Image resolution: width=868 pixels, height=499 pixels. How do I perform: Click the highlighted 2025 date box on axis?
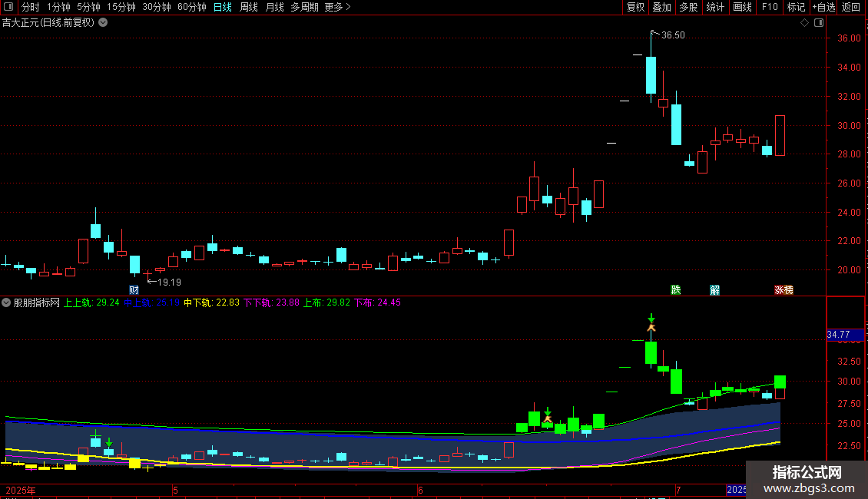click(736, 490)
